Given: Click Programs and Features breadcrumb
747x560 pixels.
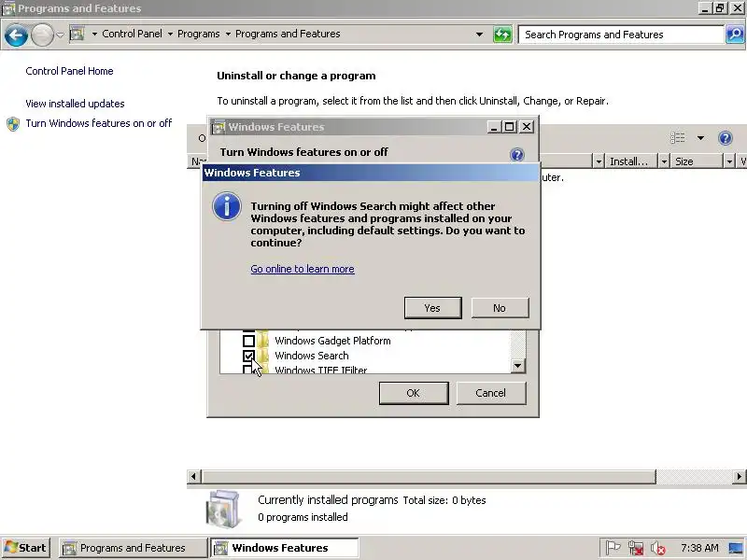Looking at the screenshot, I should pos(288,34).
